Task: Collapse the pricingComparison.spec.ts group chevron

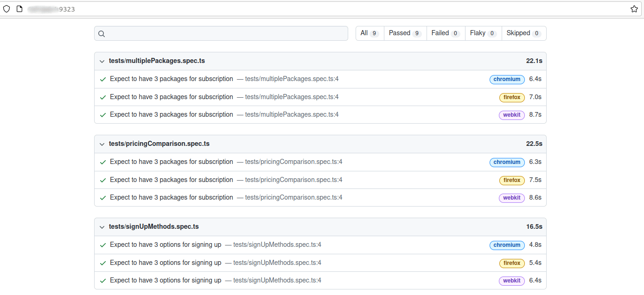Action: pyautogui.click(x=102, y=144)
